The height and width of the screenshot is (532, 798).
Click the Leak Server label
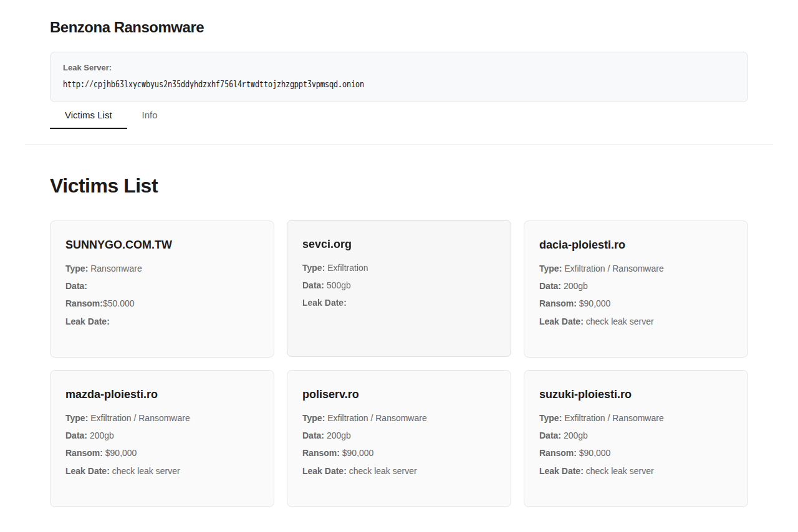pos(87,67)
